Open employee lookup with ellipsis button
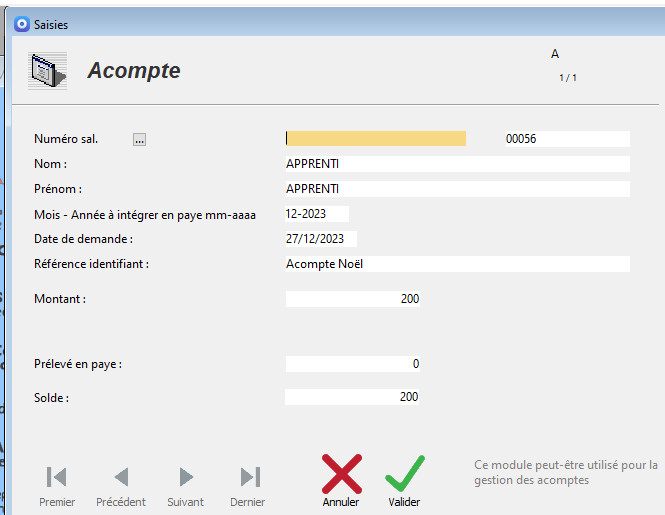This screenshot has height=515, width=665. click(139, 140)
